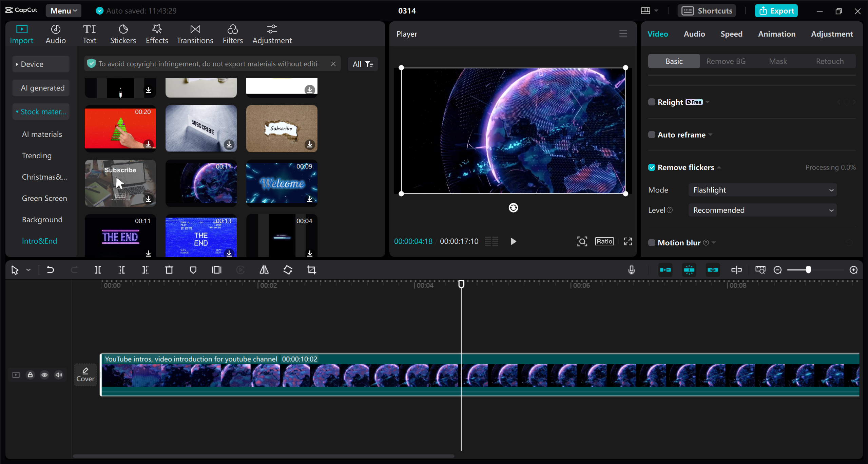
Task: Open the Level dropdown set to Recommended
Action: [x=762, y=210]
